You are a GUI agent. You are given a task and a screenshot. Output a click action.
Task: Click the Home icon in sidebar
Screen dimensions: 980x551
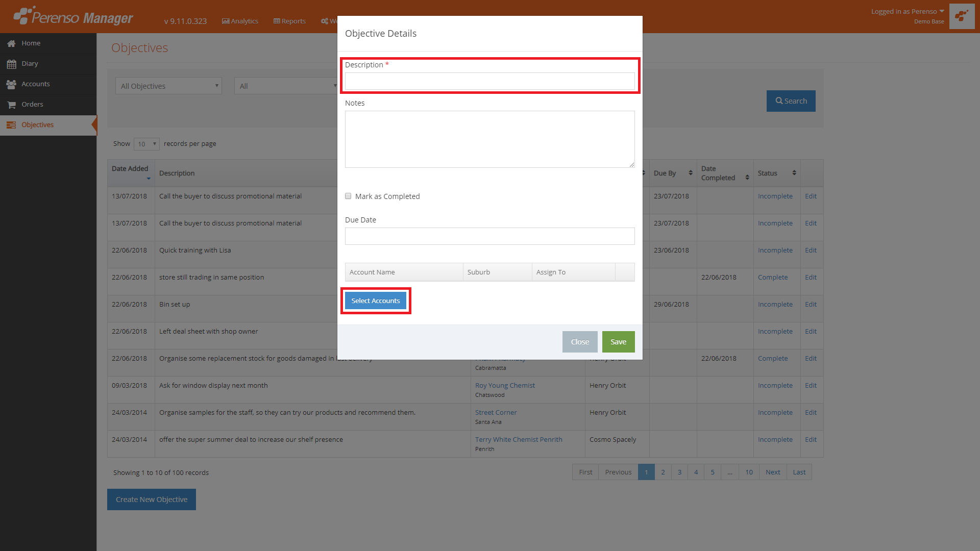coord(11,43)
